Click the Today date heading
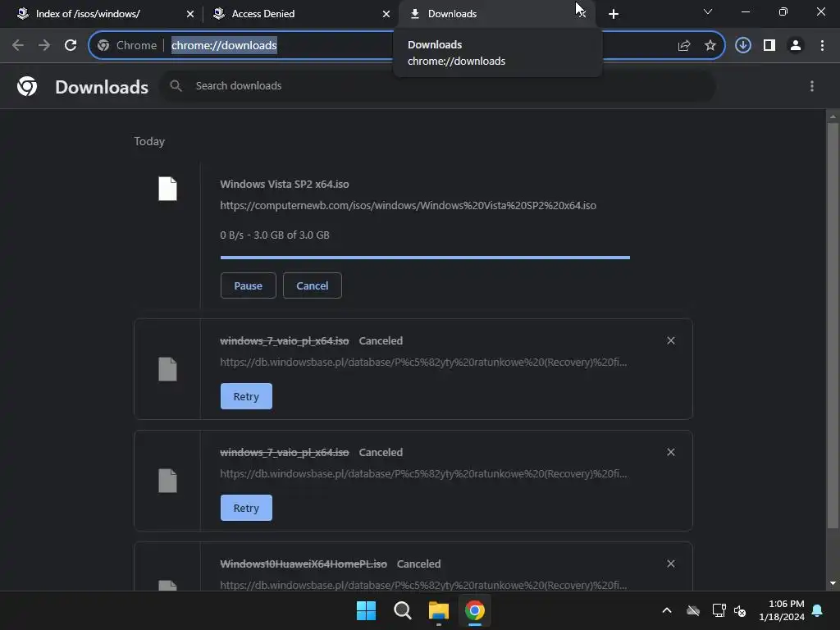 click(x=149, y=141)
